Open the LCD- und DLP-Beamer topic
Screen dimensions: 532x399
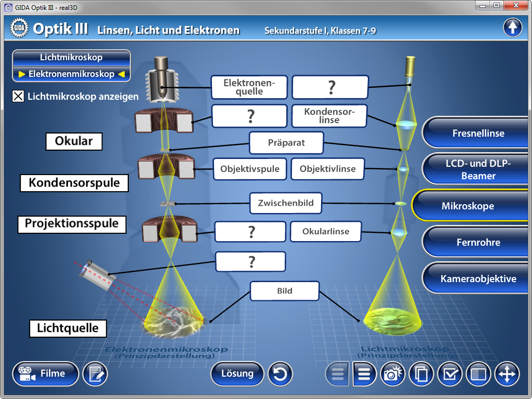tap(478, 169)
